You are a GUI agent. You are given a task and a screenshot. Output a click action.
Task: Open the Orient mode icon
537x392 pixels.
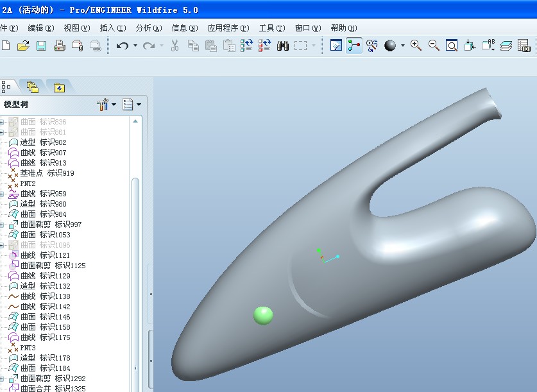[372, 46]
